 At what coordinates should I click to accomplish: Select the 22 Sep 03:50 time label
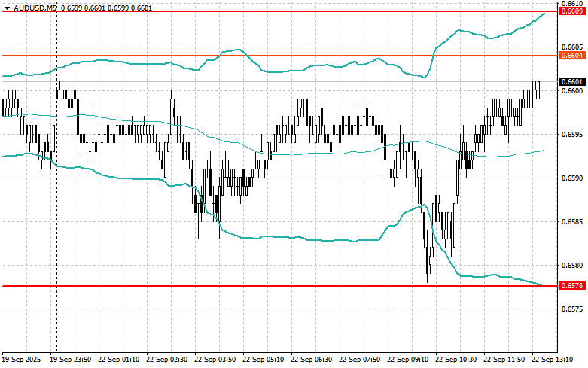coord(215,360)
